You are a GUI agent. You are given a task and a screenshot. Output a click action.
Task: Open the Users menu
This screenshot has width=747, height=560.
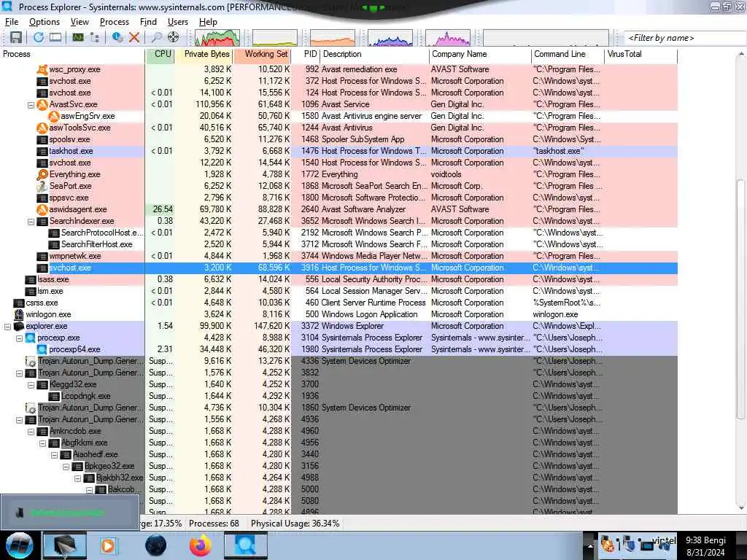pos(178,22)
